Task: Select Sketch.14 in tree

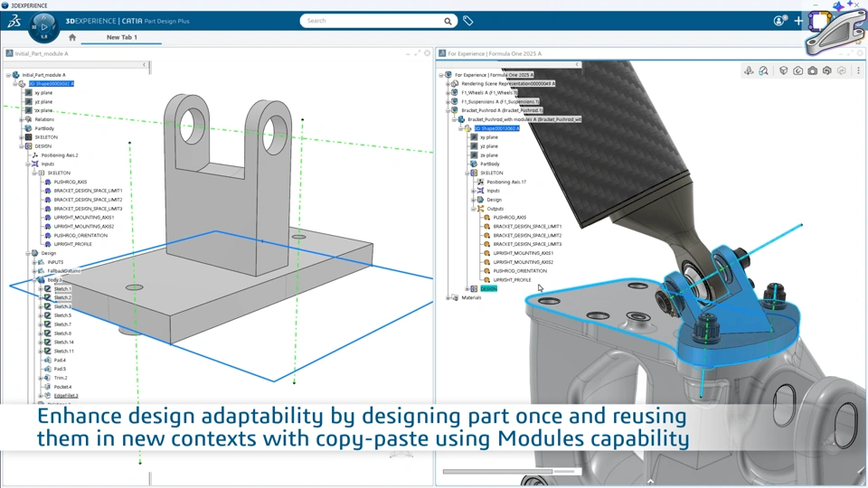Action: pos(63,342)
